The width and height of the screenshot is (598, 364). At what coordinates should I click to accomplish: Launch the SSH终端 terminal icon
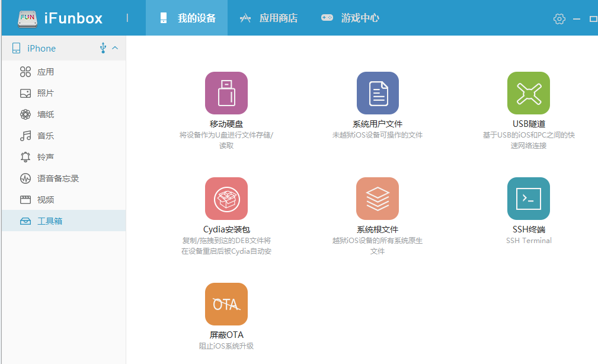pos(529,199)
